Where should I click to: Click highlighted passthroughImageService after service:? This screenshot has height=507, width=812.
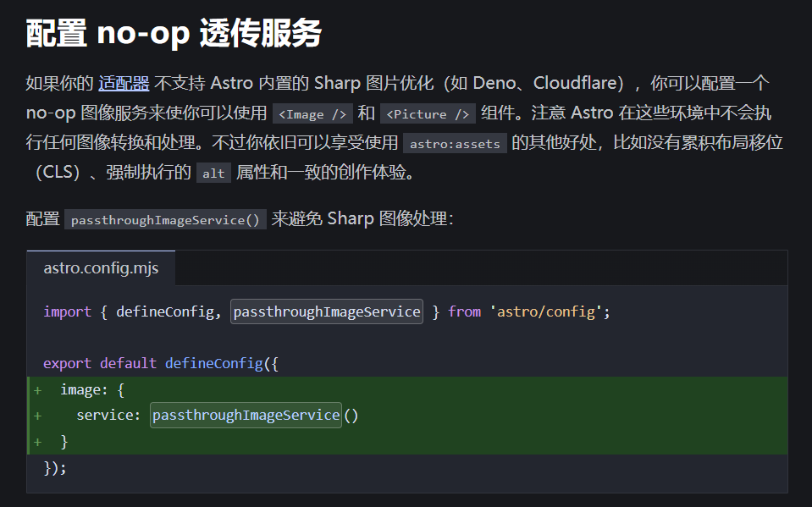click(x=246, y=416)
